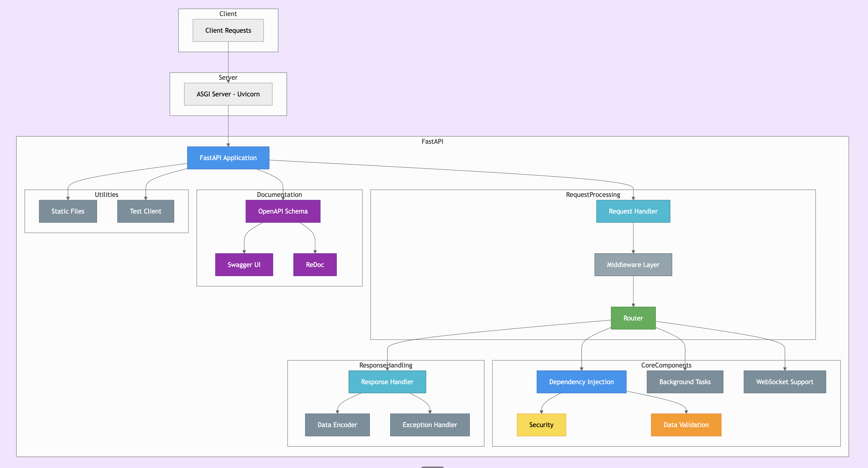Screen dimensions: 868x468
Task: Click the Data Encoder box
Action: click(337, 424)
